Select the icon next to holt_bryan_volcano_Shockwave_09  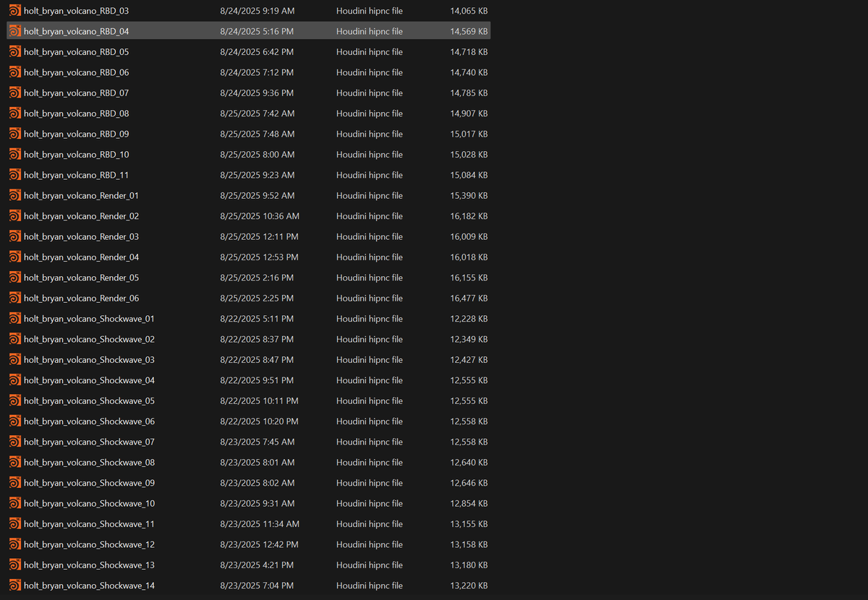pos(15,483)
